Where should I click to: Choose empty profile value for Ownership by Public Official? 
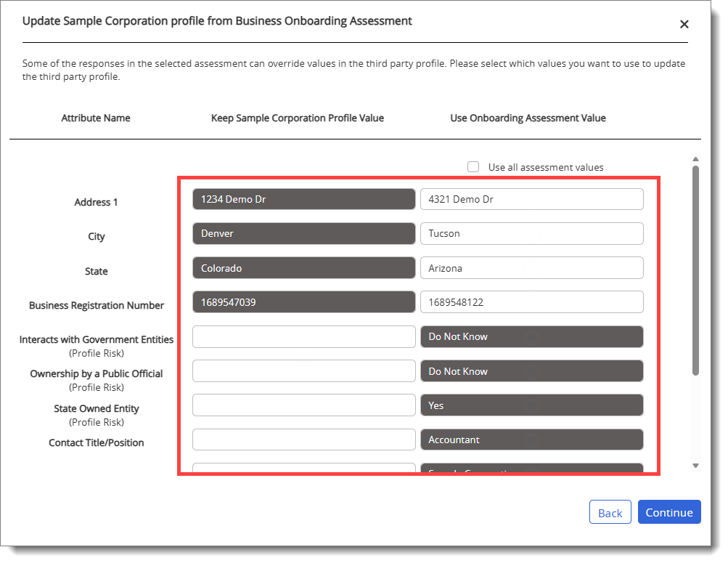303,371
